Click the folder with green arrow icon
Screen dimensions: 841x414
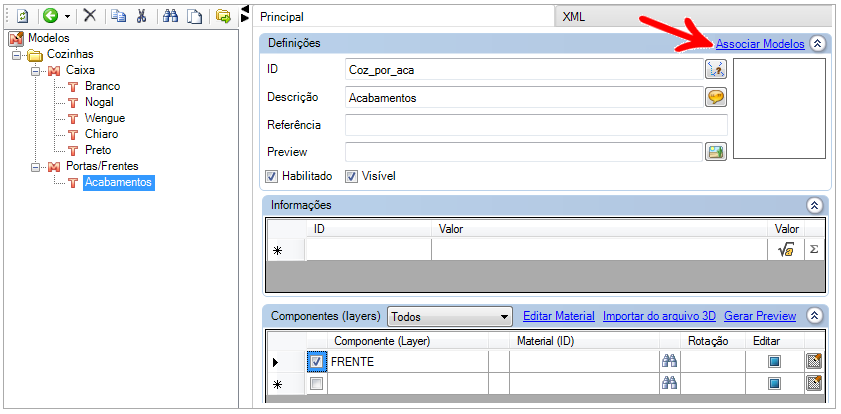223,17
